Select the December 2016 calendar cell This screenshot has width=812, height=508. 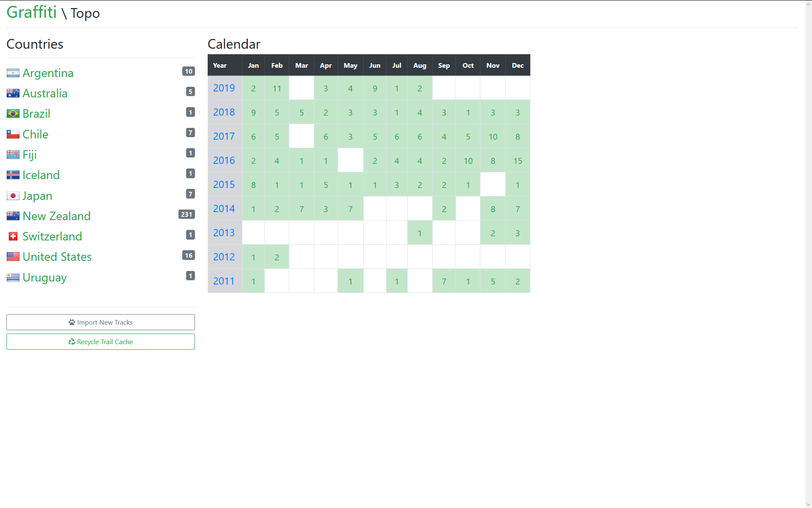[x=518, y=161]
